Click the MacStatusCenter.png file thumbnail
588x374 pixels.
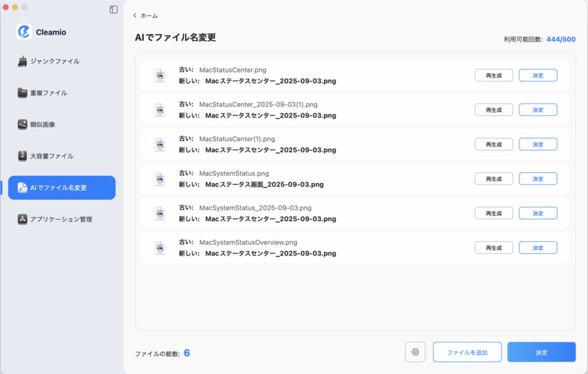160,75
